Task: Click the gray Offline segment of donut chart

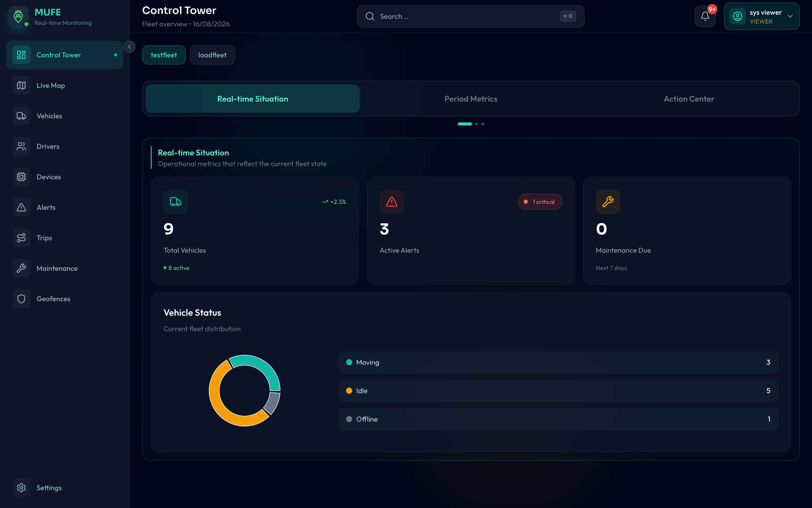Action: pos(273,403)
